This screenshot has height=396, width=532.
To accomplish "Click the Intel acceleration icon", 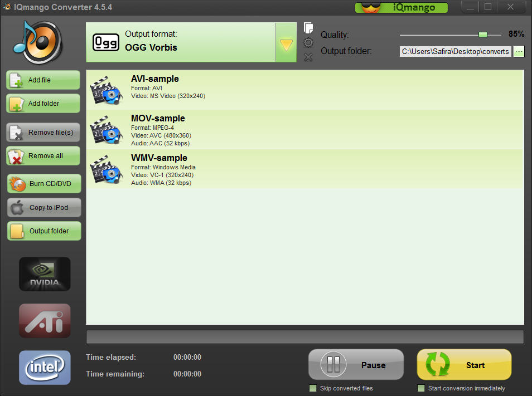I will pyautogui.click(x=45, y=368).
